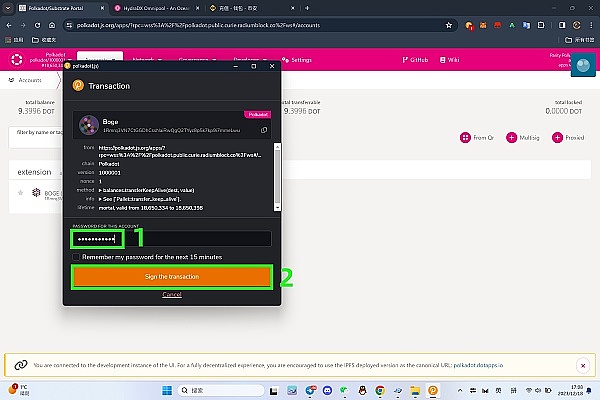Favorite the BOGE account with star
The width and height of the screenshot is (600, 400).
pyautogui.click(x=20, y=192)
